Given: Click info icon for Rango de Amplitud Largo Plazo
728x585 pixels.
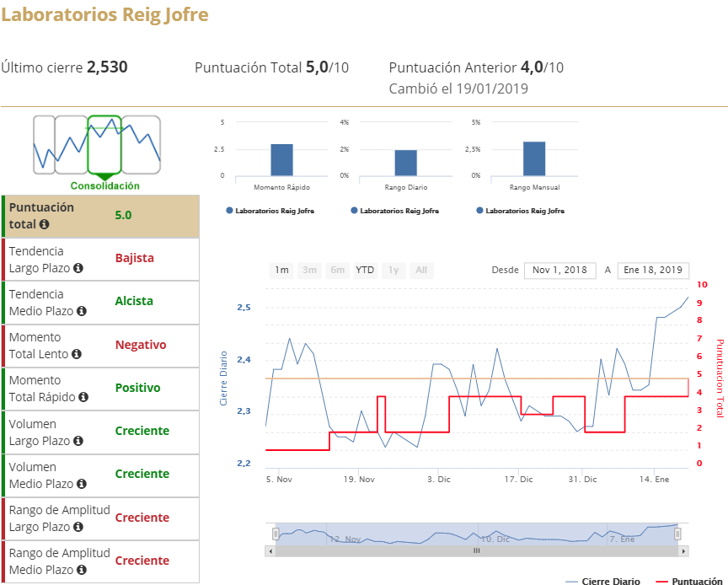Looking at the screenshot, I should (x=78, y=527).
